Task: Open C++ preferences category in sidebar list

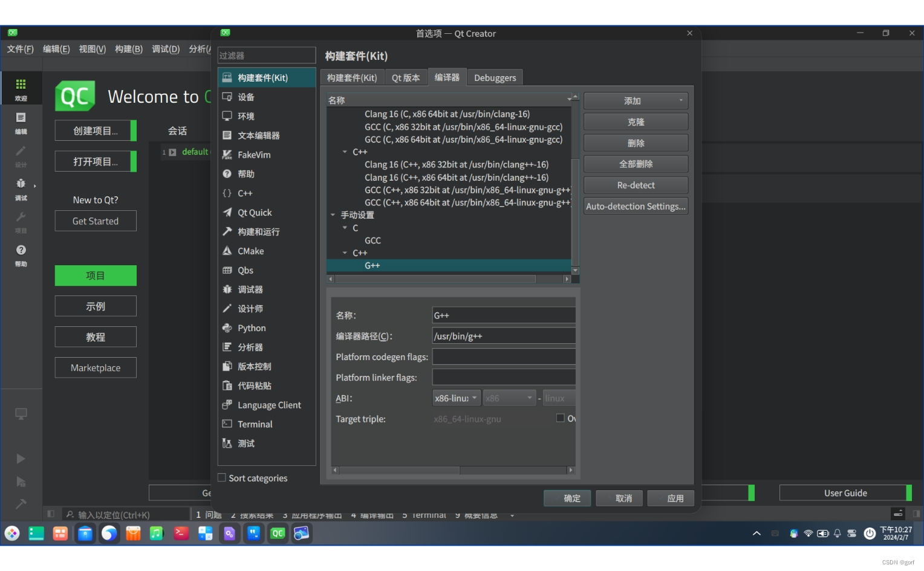Action: pos(267,193)
